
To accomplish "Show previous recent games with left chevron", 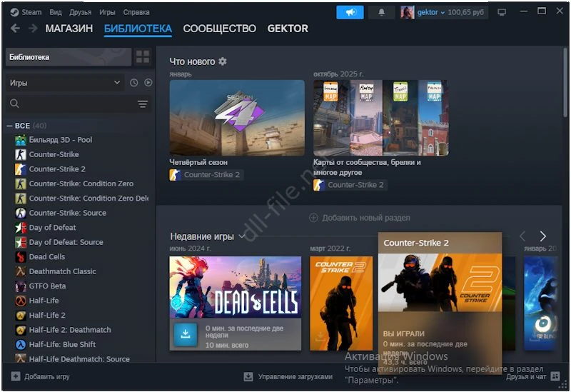I will (522, 236).
